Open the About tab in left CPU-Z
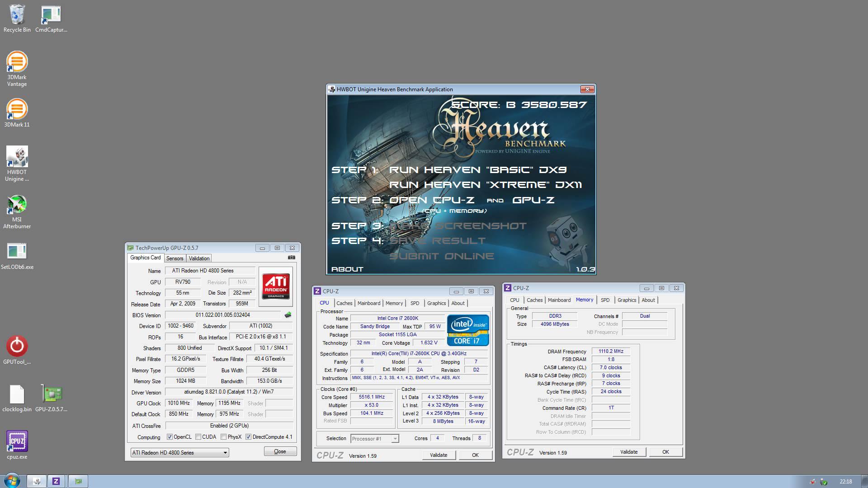Screen dimensions: 868x488 pos(458,303)
